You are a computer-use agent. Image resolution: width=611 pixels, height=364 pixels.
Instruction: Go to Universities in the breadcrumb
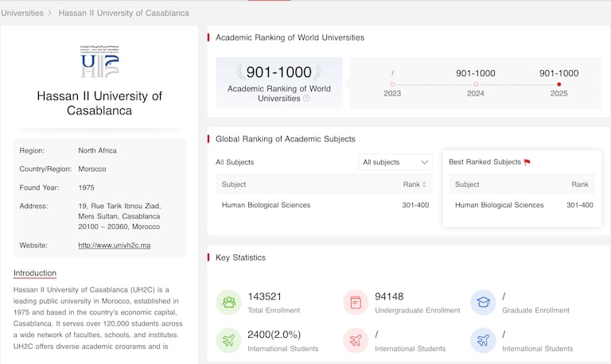pos(22,13)
